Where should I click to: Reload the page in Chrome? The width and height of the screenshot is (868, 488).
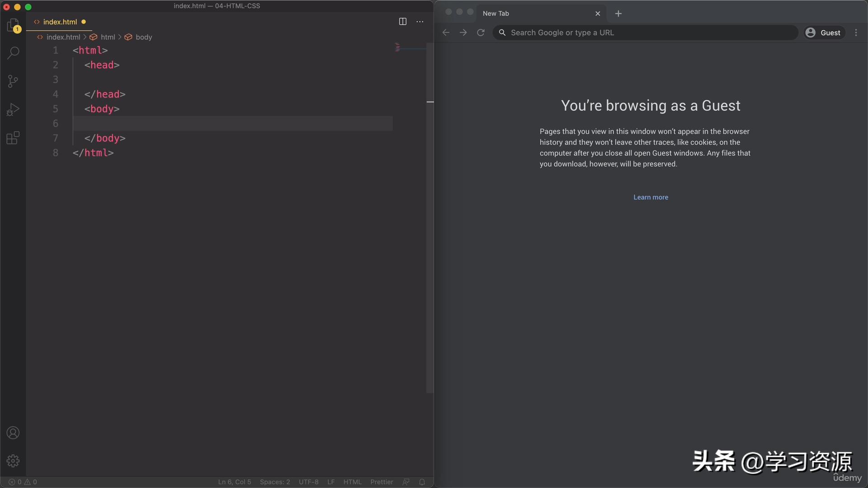click(x=480, y=33)
